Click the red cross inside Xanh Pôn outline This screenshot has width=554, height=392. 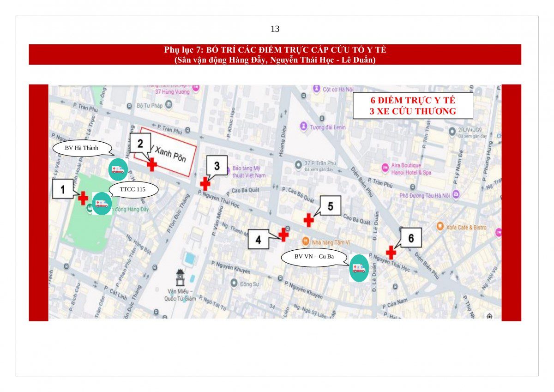151,164
